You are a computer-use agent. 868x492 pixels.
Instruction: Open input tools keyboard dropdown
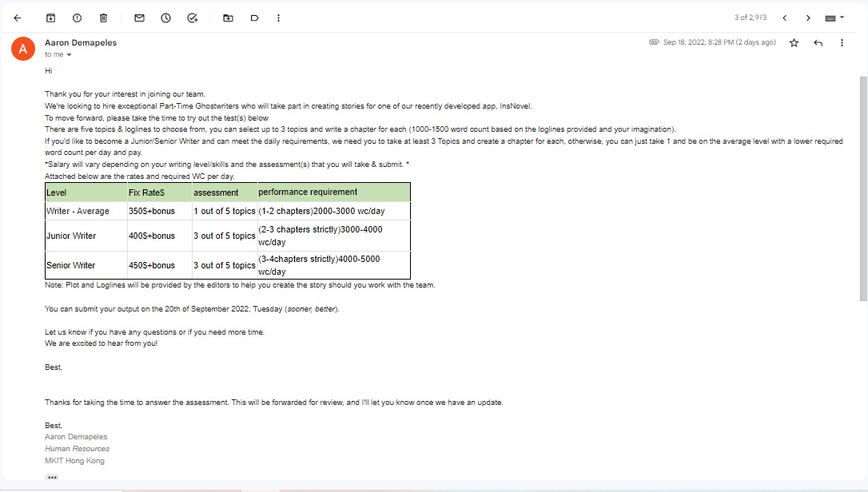tap(834, 18)
